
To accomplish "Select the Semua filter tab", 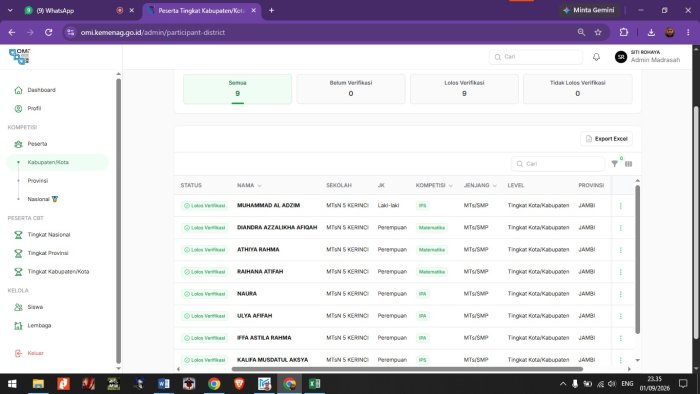I will 238,89.
